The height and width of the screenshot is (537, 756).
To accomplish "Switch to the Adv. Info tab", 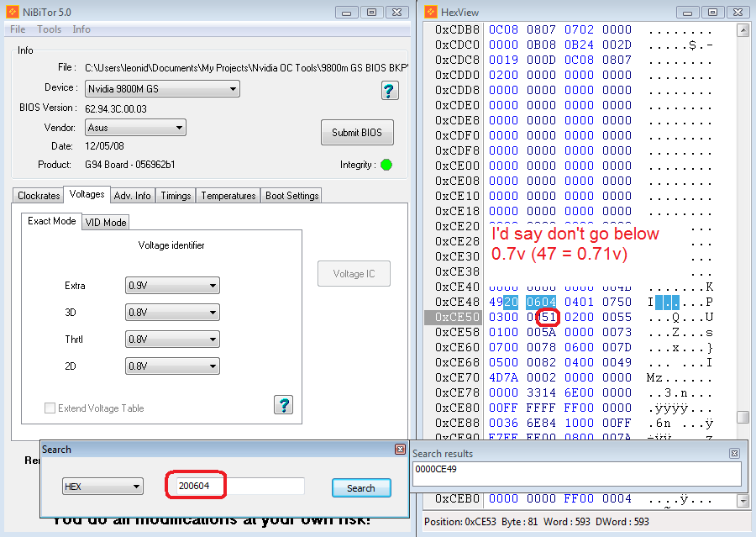I will pyautogui.click(x=132, y=196).
